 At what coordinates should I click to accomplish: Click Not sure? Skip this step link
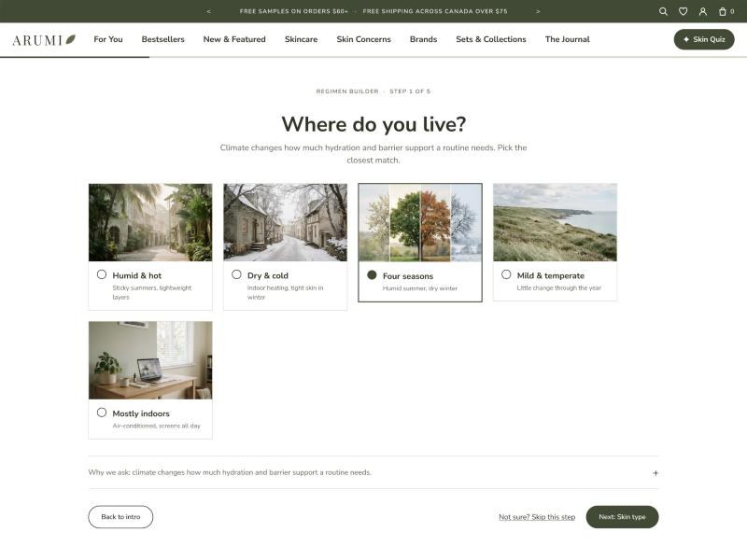click(x=537, y=517)
